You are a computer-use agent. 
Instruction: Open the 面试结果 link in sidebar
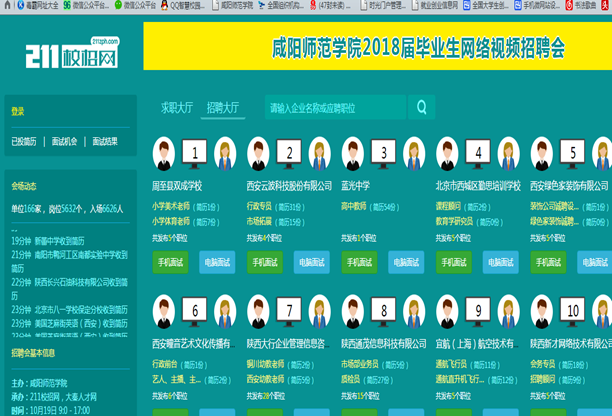pyautogui.click(x=105, y=142)
